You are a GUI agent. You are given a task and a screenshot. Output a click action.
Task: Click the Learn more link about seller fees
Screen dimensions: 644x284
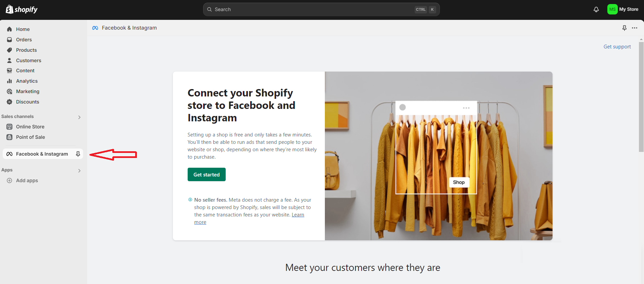click(x=297, y=214)
